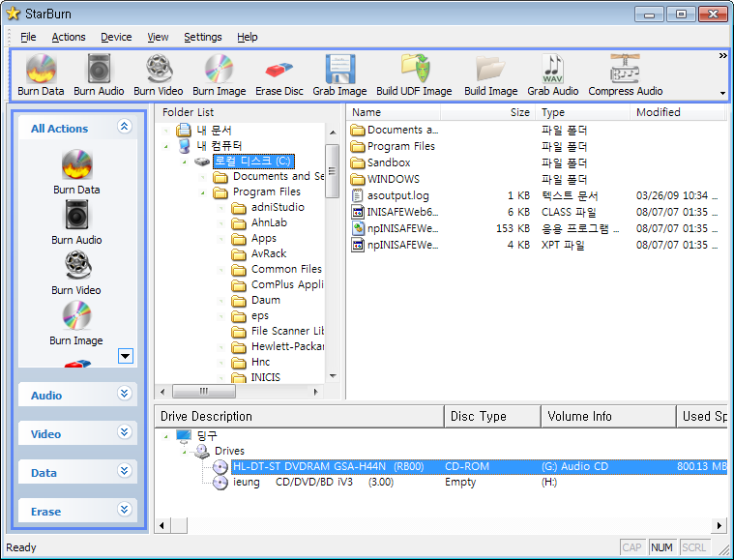This screenshot has height=560, width=734.
Task: Sort files by Type column header
Action: pos(583,112)
